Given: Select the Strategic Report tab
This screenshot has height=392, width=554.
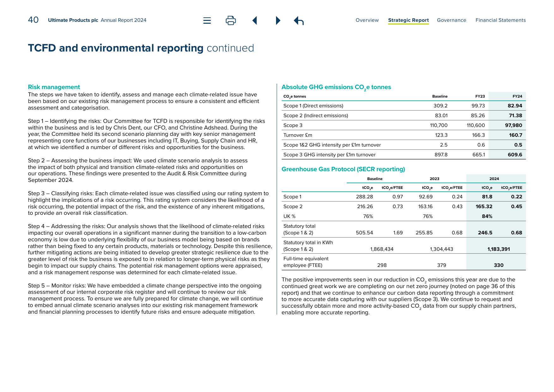Looking at the screenshot, I should pos(408,20).
